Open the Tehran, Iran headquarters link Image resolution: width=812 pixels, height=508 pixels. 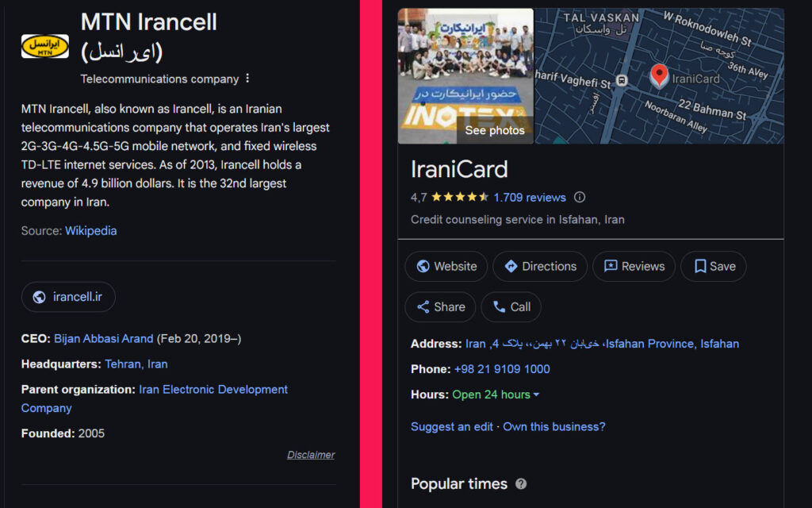click(x=136, y=364)
